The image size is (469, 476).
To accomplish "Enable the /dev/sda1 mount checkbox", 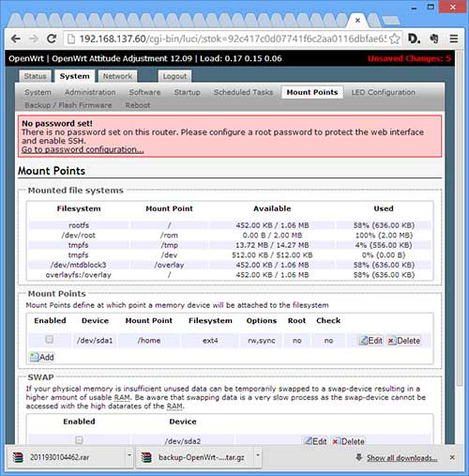I will (x=49, y=339).
